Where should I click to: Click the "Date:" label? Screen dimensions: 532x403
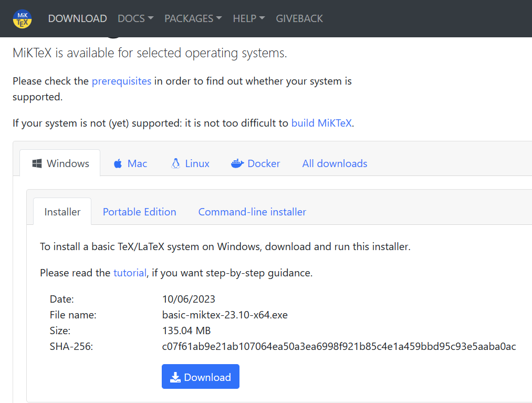(62, 299)
